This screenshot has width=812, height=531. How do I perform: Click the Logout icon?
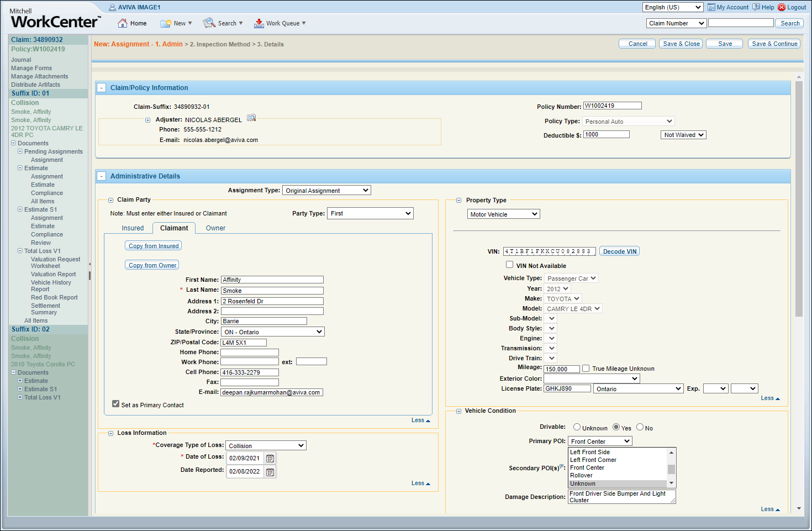tap(782, 7)
